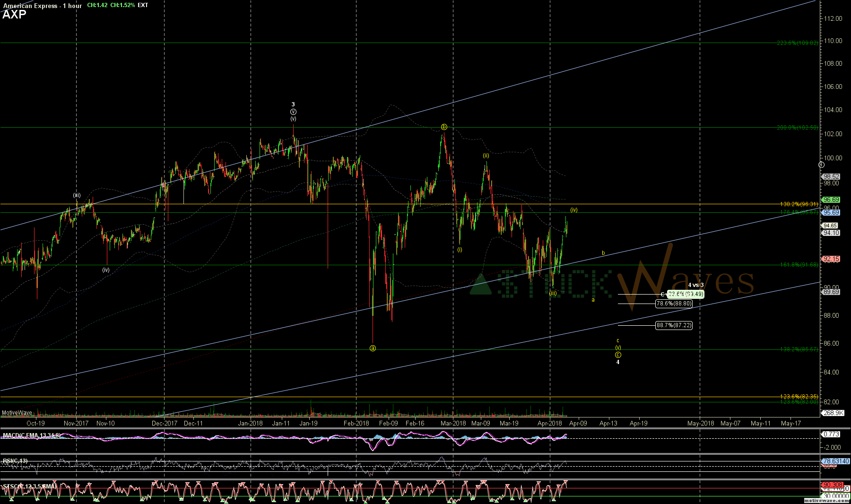The image size is (851, 504).
Task: Select the small yellow 'b' projection label
Action: point(603,253)
